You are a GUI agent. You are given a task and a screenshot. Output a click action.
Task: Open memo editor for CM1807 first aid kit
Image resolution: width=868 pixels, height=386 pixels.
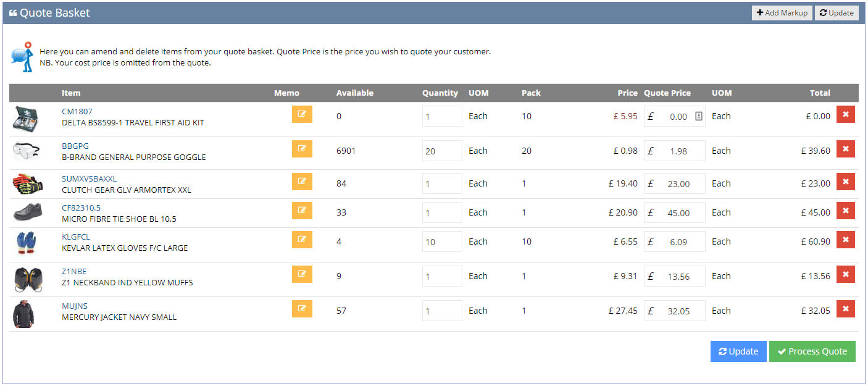(x=302, y=114)
